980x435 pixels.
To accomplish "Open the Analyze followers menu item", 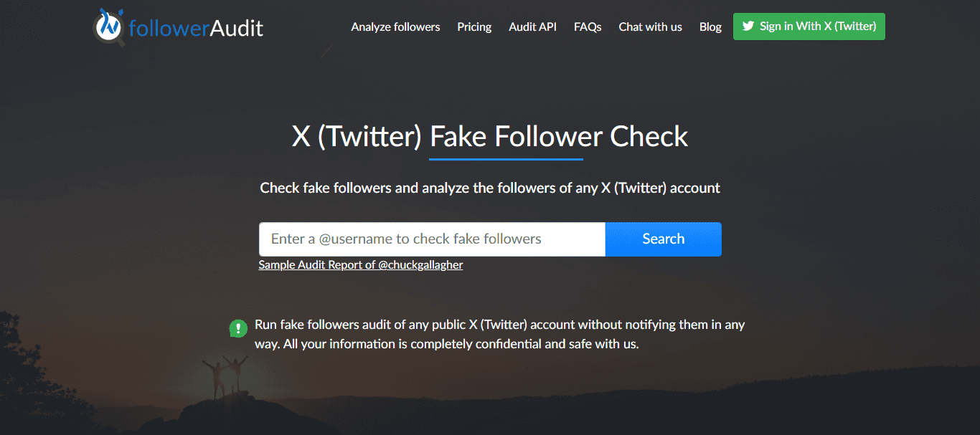I will [395, 27].
